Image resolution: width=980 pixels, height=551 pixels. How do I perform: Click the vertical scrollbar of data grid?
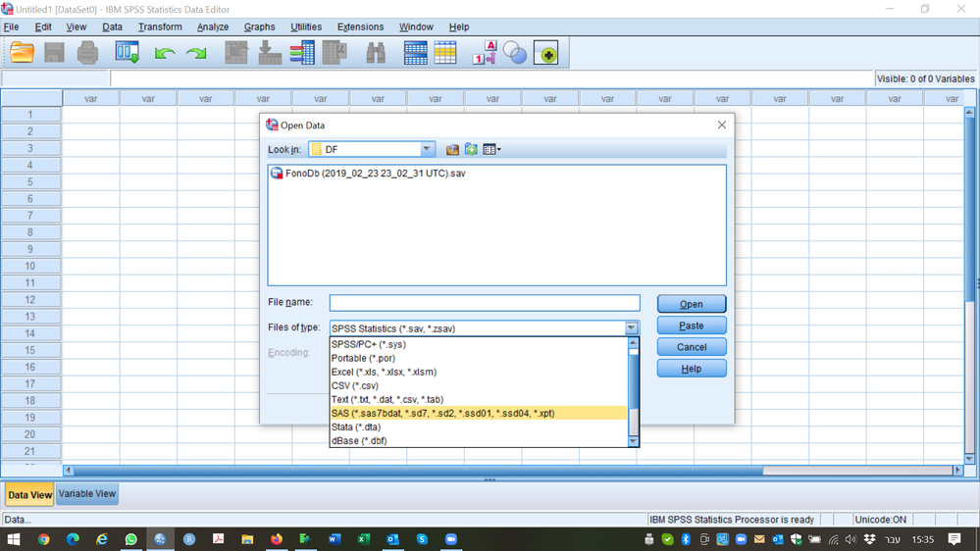point(969,284)
